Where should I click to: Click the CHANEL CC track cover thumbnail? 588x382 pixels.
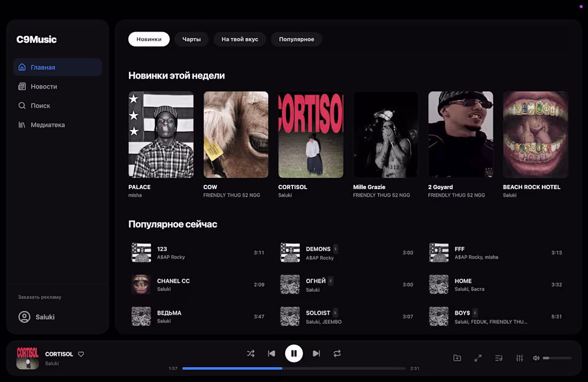click(141, 285)
